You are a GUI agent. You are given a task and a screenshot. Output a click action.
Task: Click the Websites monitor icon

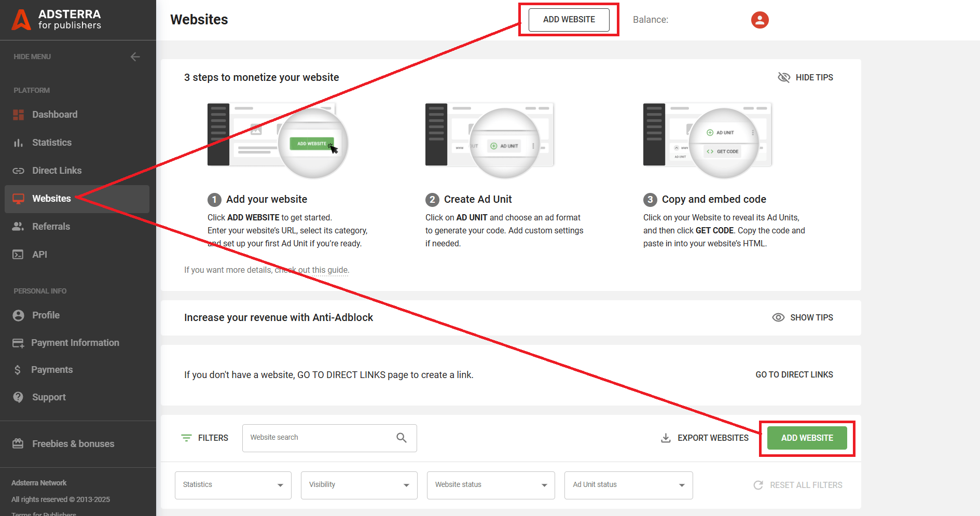coord(19,199)
